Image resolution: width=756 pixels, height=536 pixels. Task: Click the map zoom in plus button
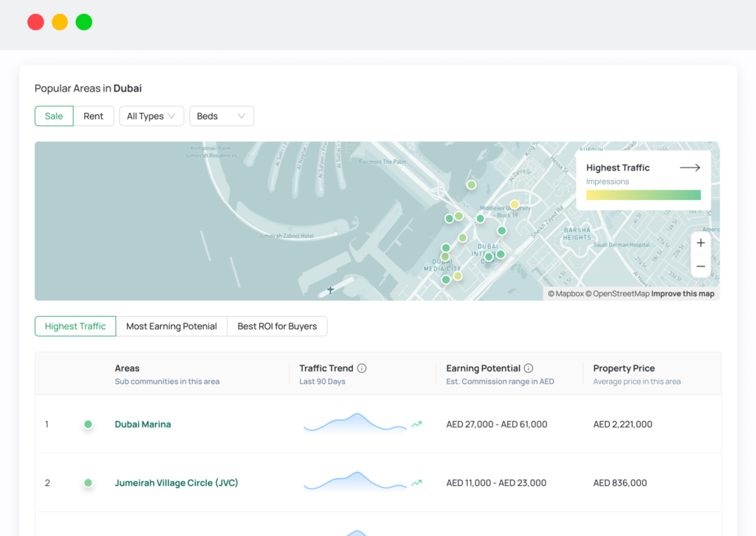click(x=701, y=243)
